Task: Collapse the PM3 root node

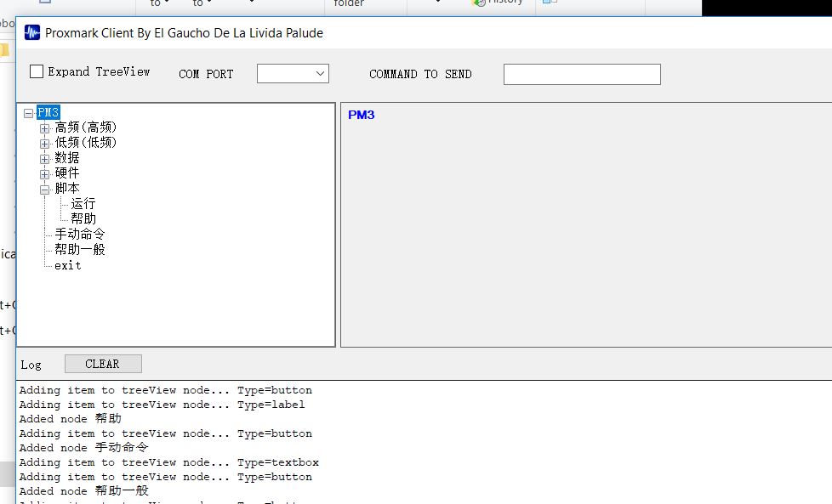Action: 29,113
